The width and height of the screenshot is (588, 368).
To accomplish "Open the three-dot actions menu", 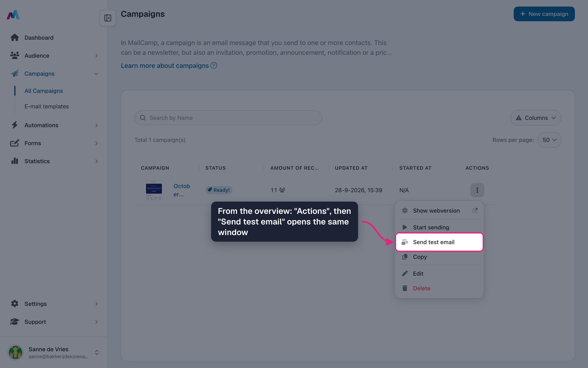I will click(477, 190).
